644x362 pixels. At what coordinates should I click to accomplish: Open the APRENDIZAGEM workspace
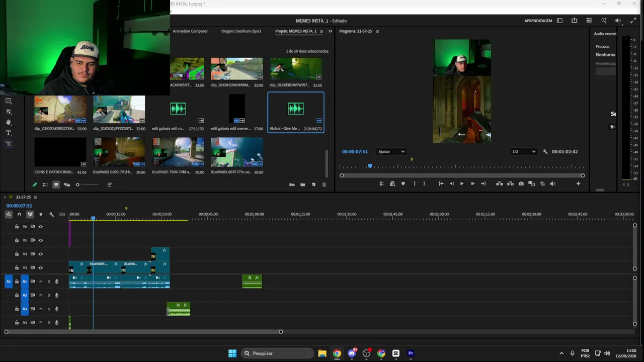pos(538,21)
